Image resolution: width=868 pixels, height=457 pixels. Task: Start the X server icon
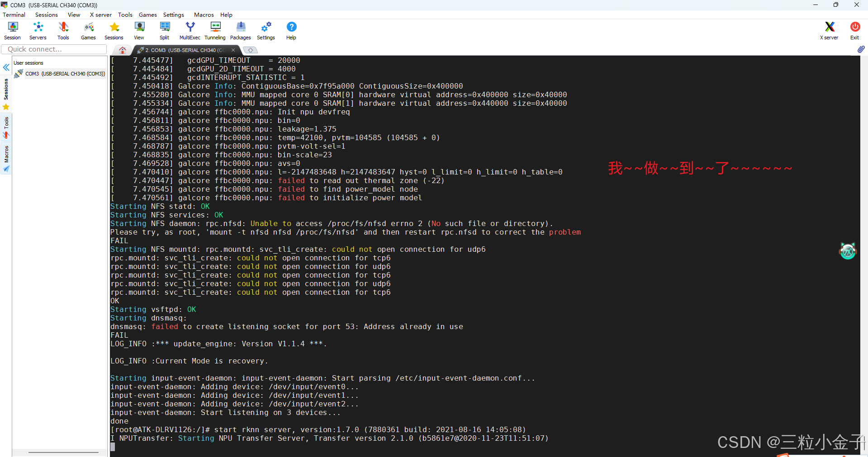click(829, 31)
